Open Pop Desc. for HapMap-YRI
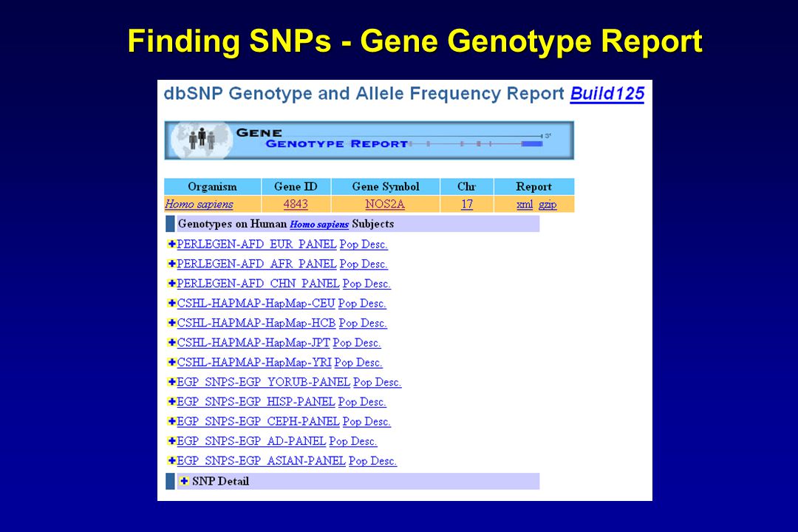The width and height of the screenshot is (798, 532). (x=358, y=363)
